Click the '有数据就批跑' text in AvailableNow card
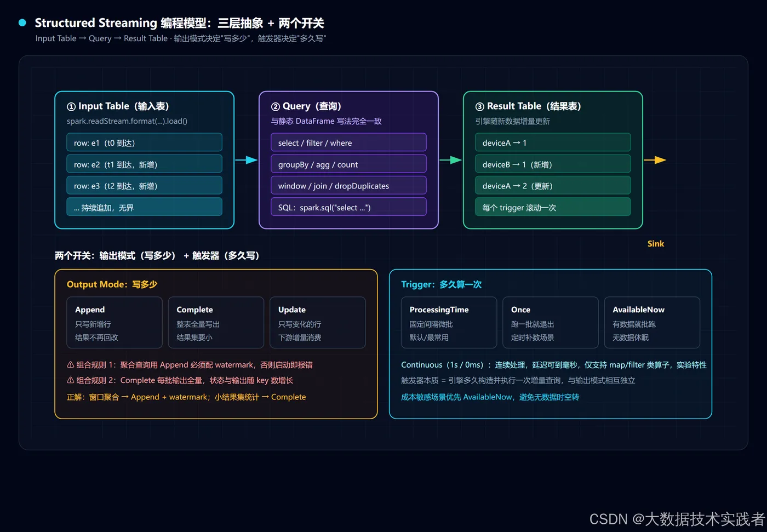This screenshot has width=767, height=532. tap(634, 324)
